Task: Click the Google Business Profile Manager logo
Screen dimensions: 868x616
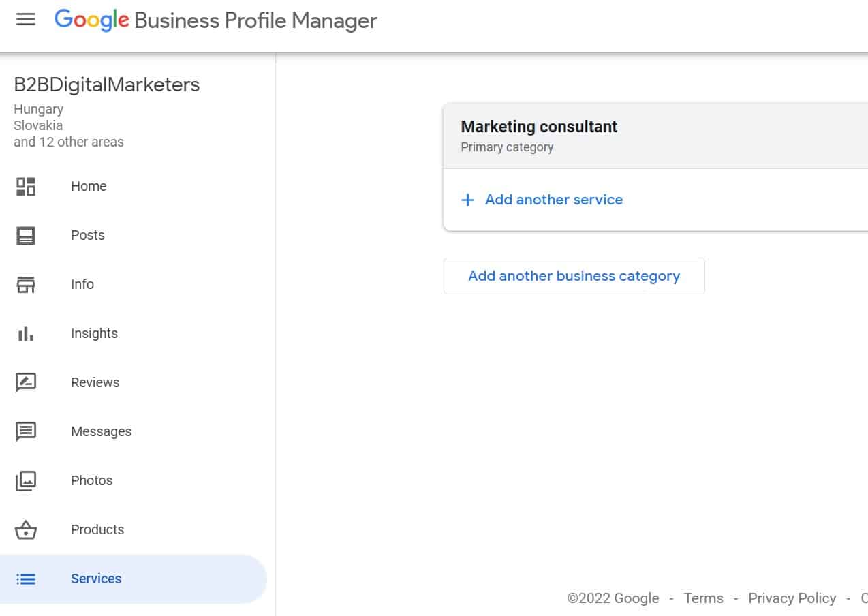Action: pyautogui.click(x=215, y=20)
